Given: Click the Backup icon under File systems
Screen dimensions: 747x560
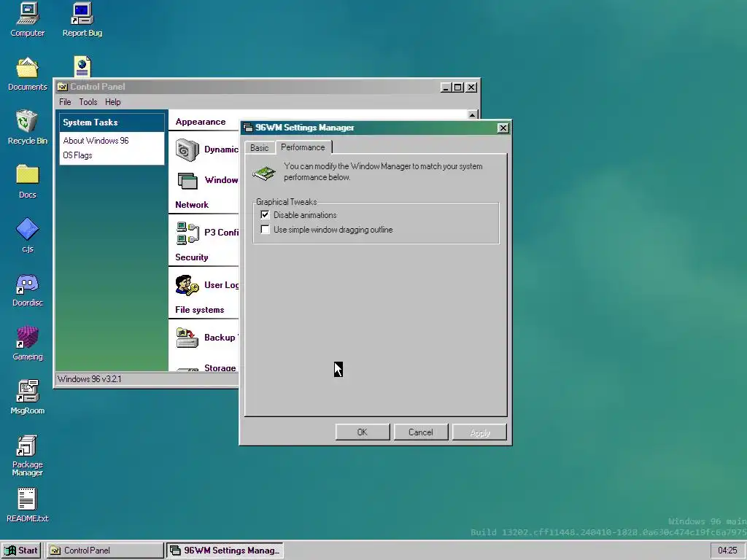Looking at the screenshot, I should [x=187, y=338].
